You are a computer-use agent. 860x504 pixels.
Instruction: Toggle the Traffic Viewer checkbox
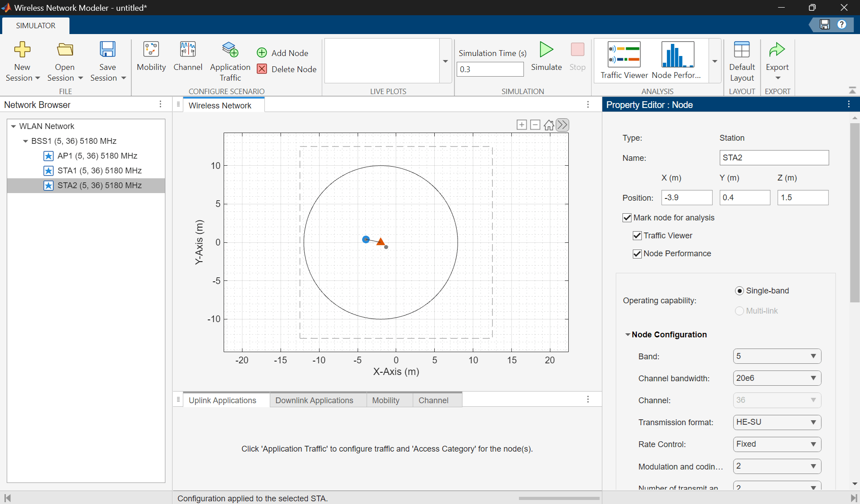pyautogui.click(x=637, y=236)
